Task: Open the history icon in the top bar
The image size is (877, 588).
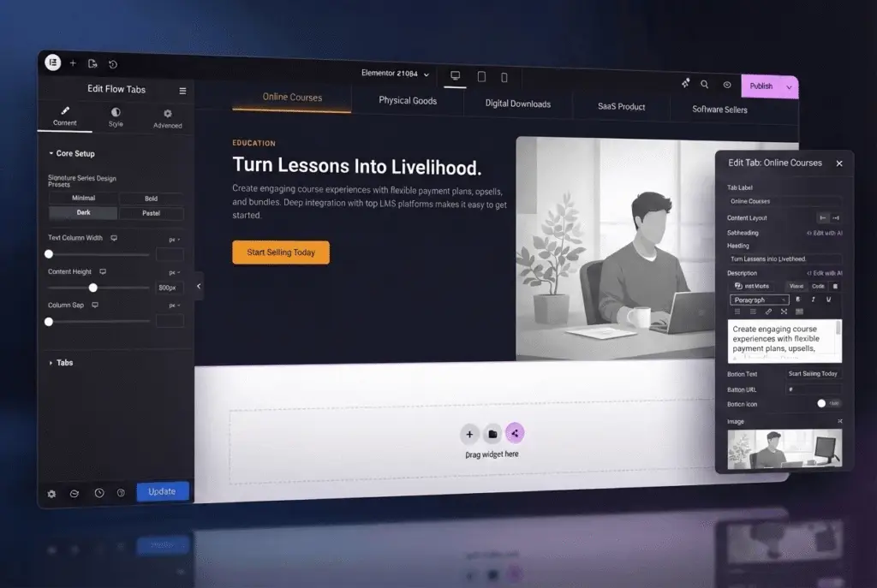Action: click(113, 64)
